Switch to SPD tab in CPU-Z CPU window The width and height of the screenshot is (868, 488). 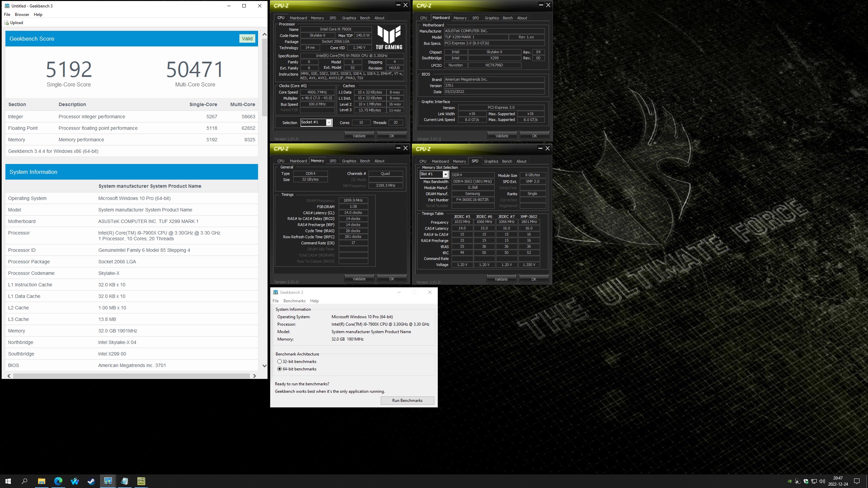[x=333, y=18]
